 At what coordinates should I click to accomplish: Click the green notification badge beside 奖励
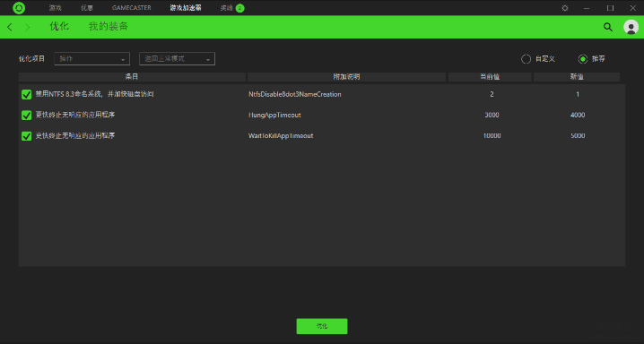tap(239, 8)
